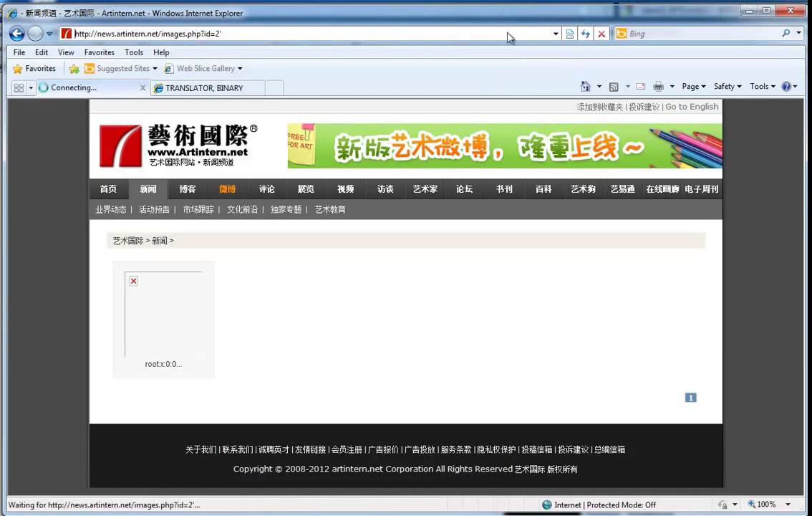Click the browser Forward arrow button
The height and width of the screenshot is (516, 812).
pyautogui.click(x=35, y=34)
